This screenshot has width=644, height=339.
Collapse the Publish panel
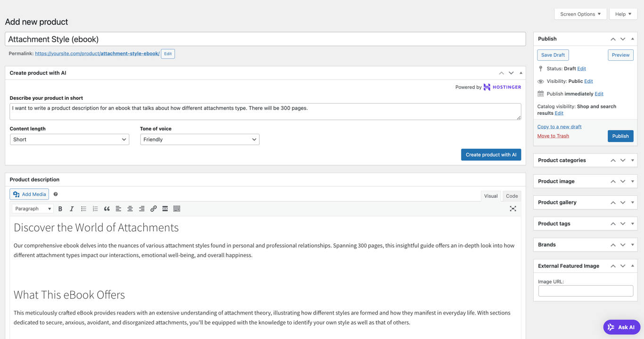coord(632,39)
